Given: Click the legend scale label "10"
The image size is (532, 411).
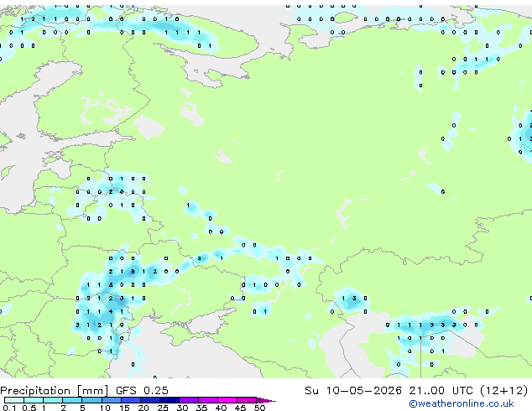Looking at the screenshot, I should pyautogui.click(x=105, y=408).
